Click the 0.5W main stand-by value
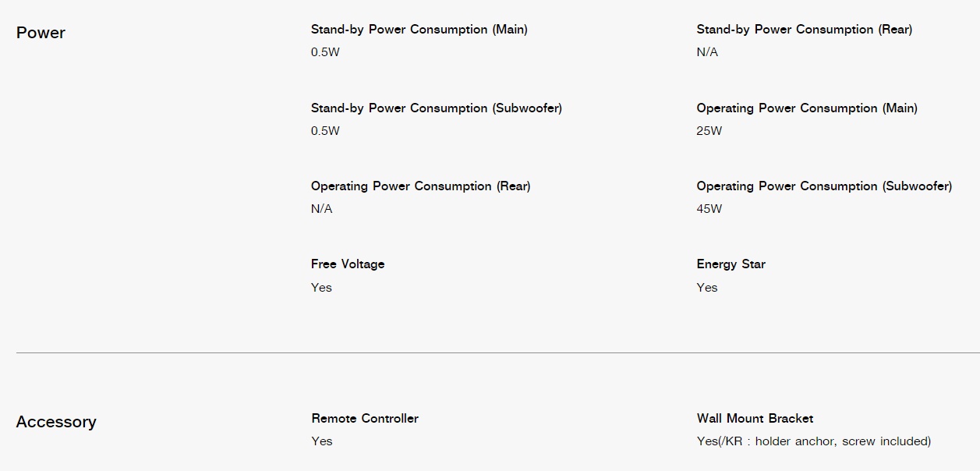This screenshot has height=471, width=980. click(325, 52)
